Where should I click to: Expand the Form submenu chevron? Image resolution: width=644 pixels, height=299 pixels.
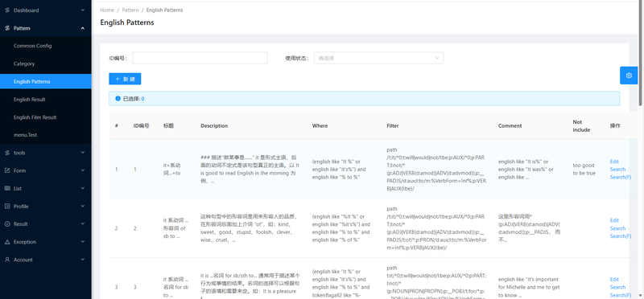pyautogui.click(x=83, y=170)
